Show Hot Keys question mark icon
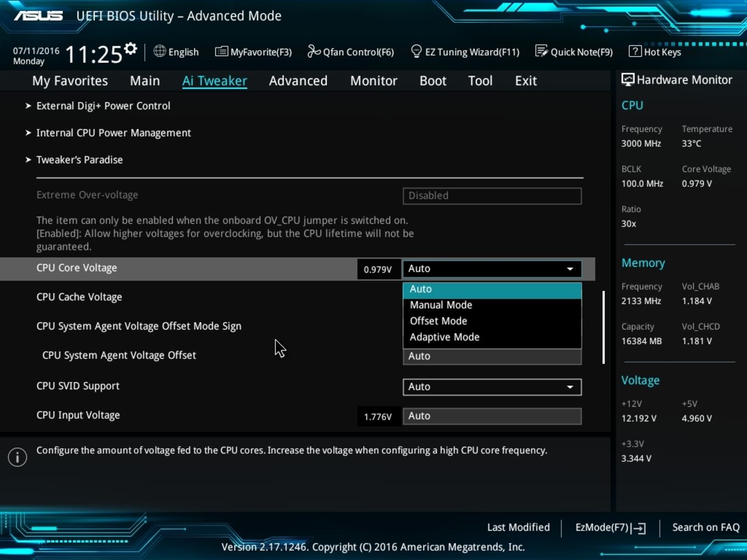The width and height of the screenshot is (747, 560). click(x=635, y=51)
